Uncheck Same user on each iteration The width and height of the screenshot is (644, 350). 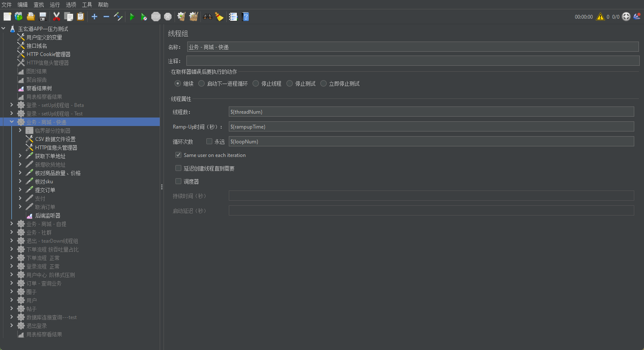(x=178, y=155)
